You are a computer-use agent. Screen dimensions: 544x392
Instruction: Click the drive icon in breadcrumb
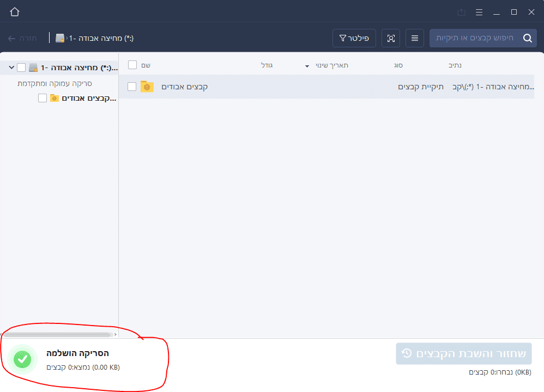tap(60, 38)
